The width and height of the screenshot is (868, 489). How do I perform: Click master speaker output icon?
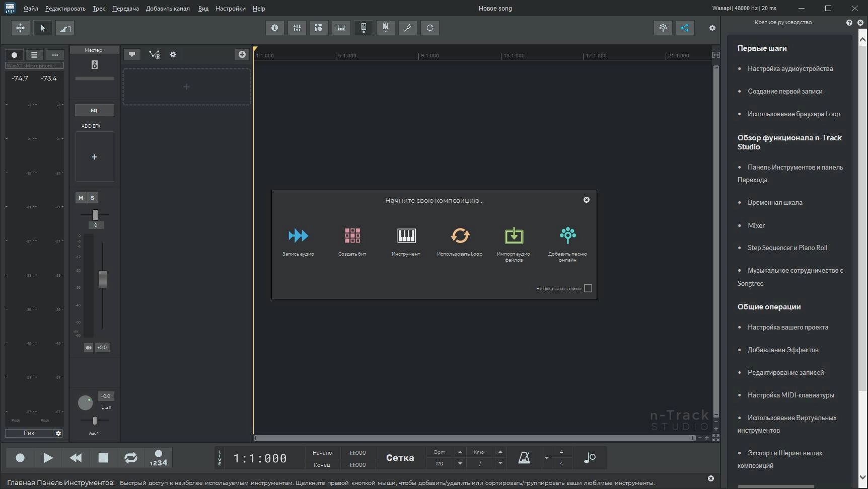click(95, 64)
